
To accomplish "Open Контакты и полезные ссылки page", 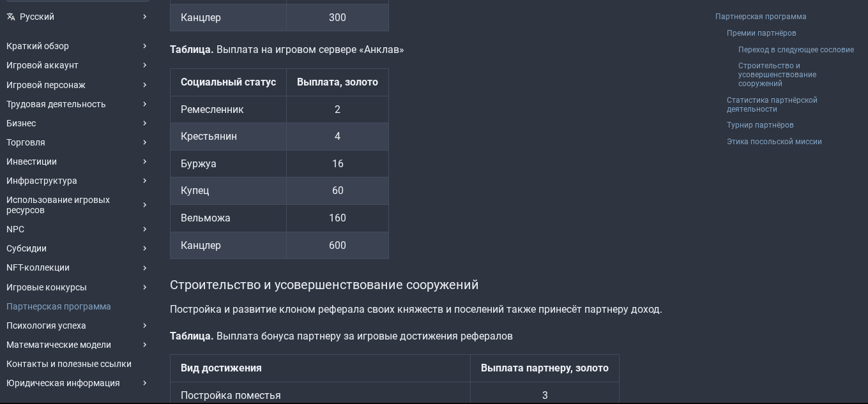I will (69, 364).
